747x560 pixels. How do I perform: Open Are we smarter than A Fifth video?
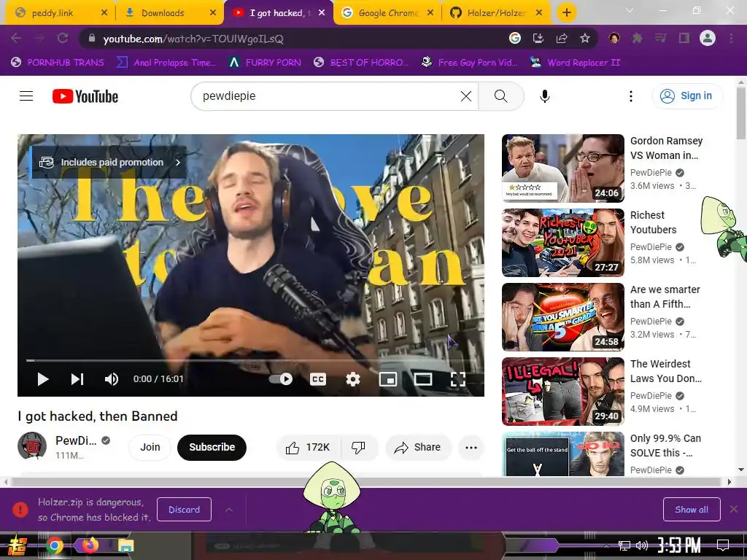point(562,316)
